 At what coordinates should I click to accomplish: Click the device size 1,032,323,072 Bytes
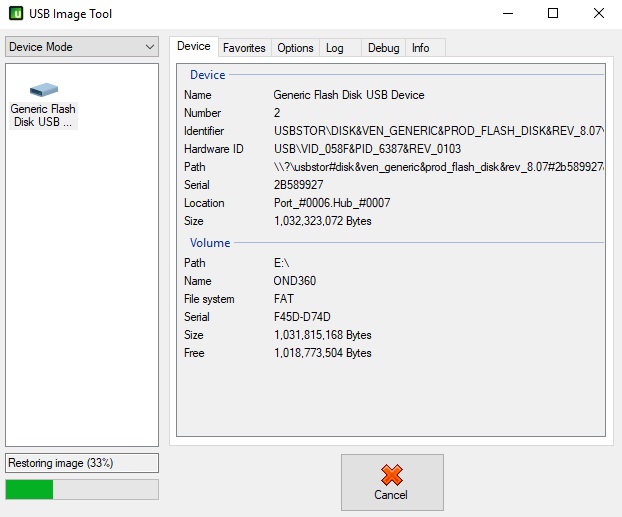323,221
